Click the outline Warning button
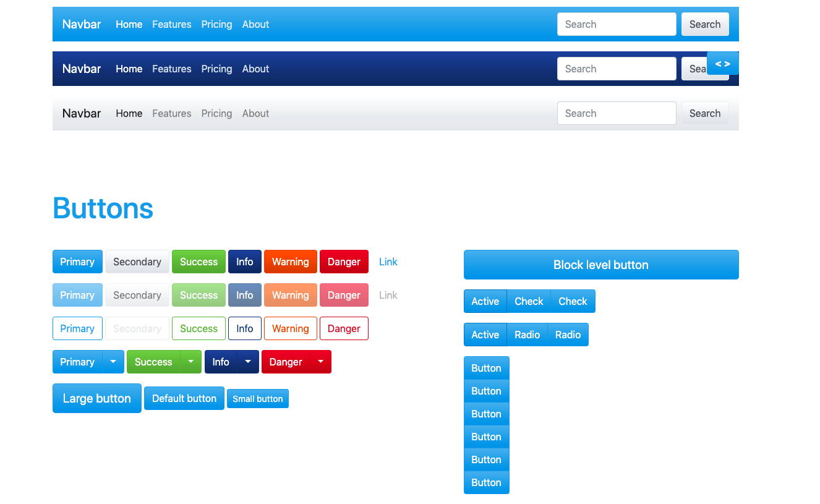 point(291,328)
